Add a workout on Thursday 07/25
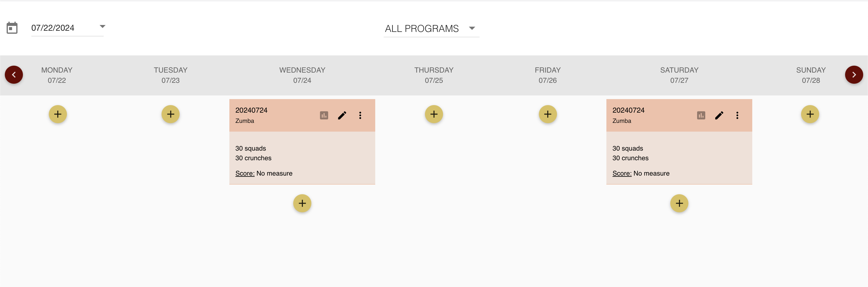Viewport: 868px width, 287px height. click(434, 114)
